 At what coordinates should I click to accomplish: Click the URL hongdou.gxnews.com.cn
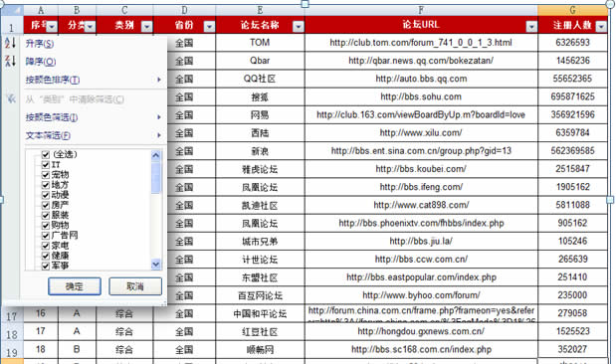421,331
